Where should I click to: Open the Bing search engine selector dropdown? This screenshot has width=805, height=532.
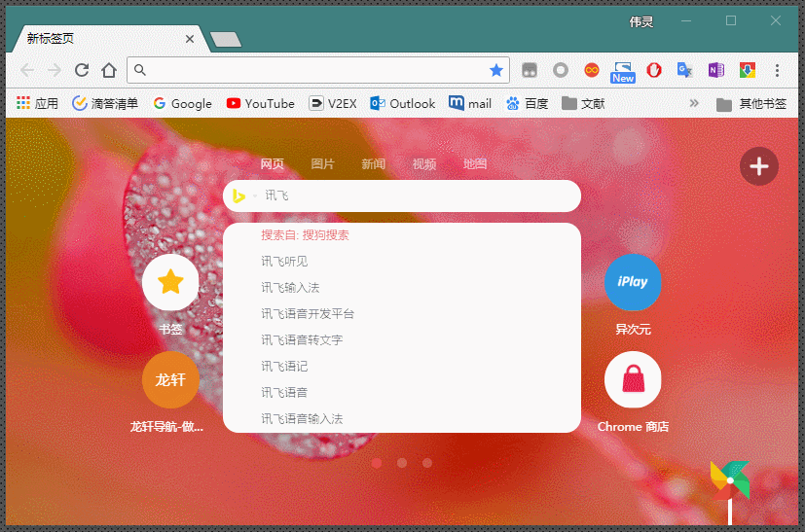point(241,196)
